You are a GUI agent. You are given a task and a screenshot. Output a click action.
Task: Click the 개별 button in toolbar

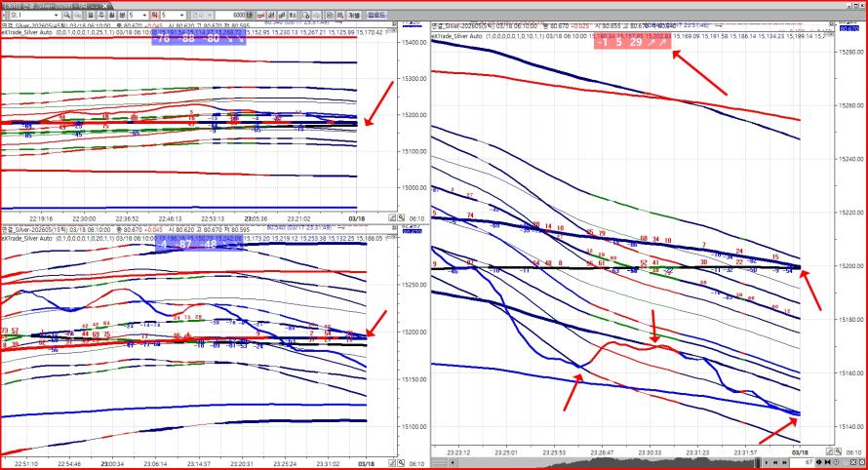click(x=354, y=15)
